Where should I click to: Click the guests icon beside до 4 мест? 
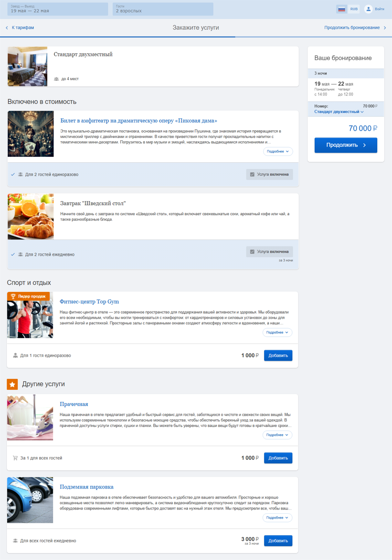[56, 79]
